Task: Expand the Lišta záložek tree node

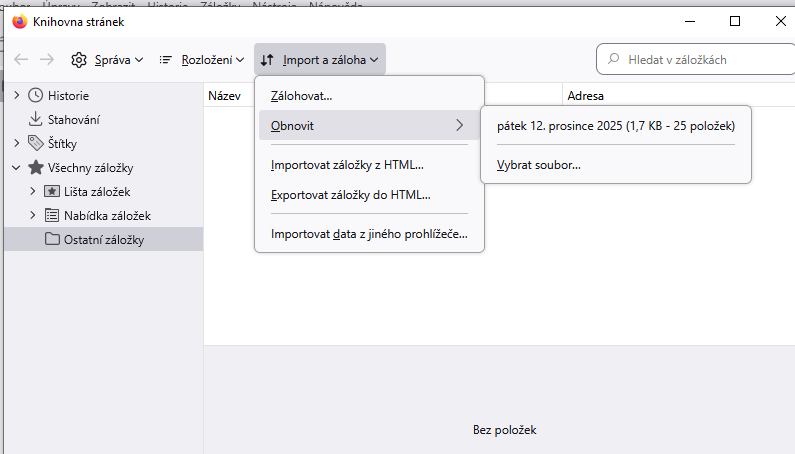Action: click(33, 192)
